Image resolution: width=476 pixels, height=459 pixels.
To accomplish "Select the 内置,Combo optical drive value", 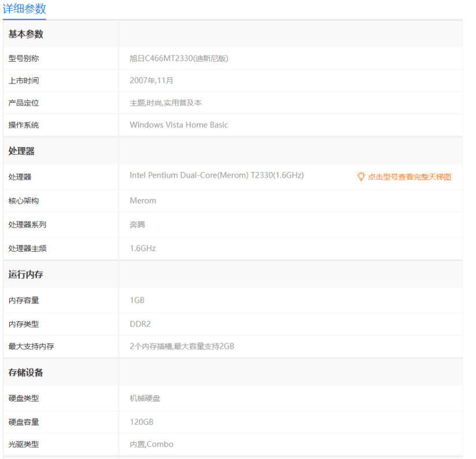I will click(151, 444).
